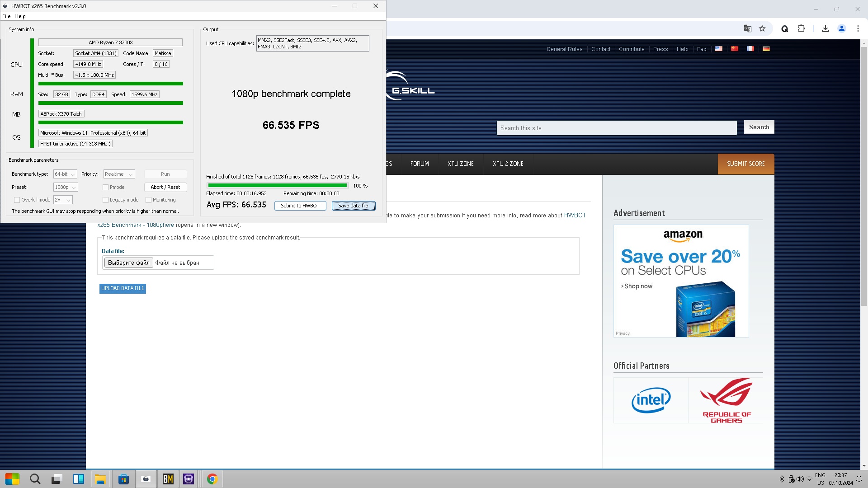Enable Monitoring checkbox

[148, 200]
